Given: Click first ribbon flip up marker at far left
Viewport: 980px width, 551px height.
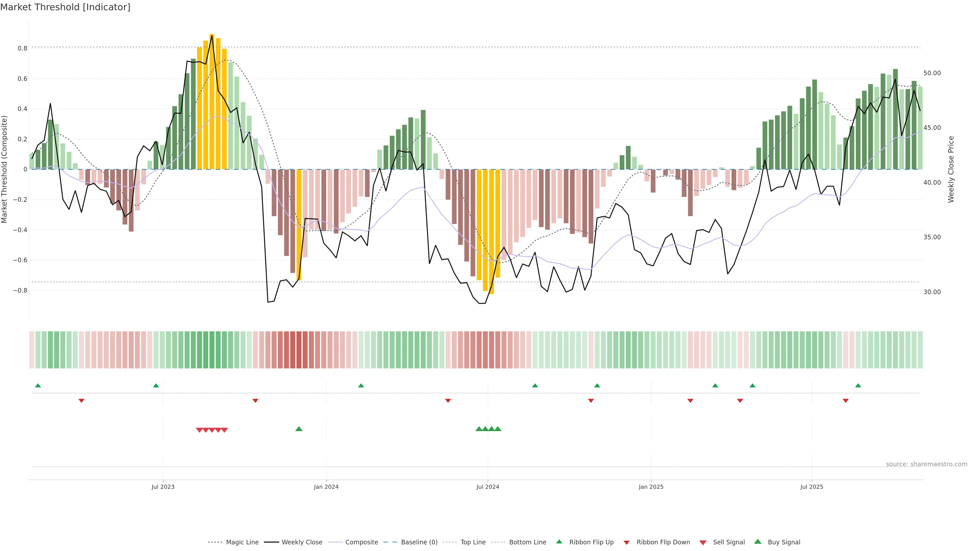Looking at the screenshot, I should 38,386.
